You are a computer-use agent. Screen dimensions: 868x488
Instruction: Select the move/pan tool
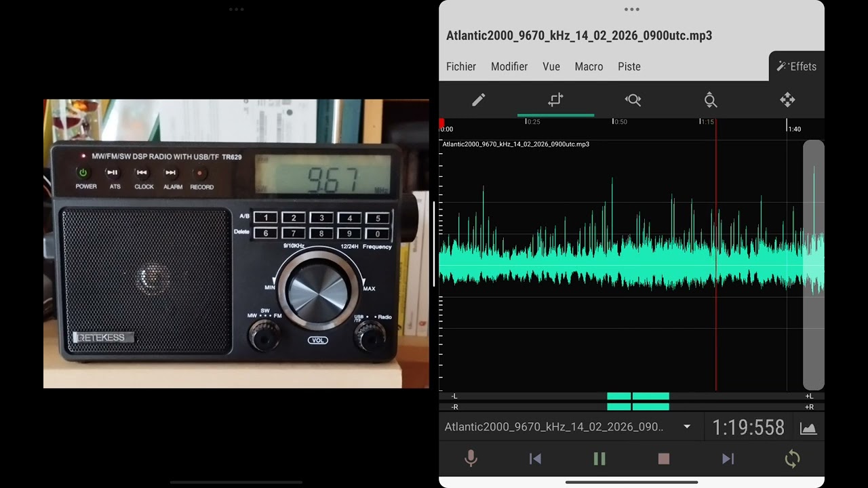[787, 100]
